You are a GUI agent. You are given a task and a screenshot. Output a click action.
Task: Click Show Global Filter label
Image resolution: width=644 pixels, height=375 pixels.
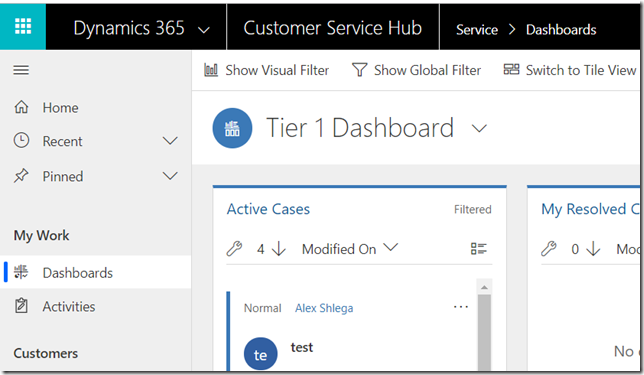428,70
